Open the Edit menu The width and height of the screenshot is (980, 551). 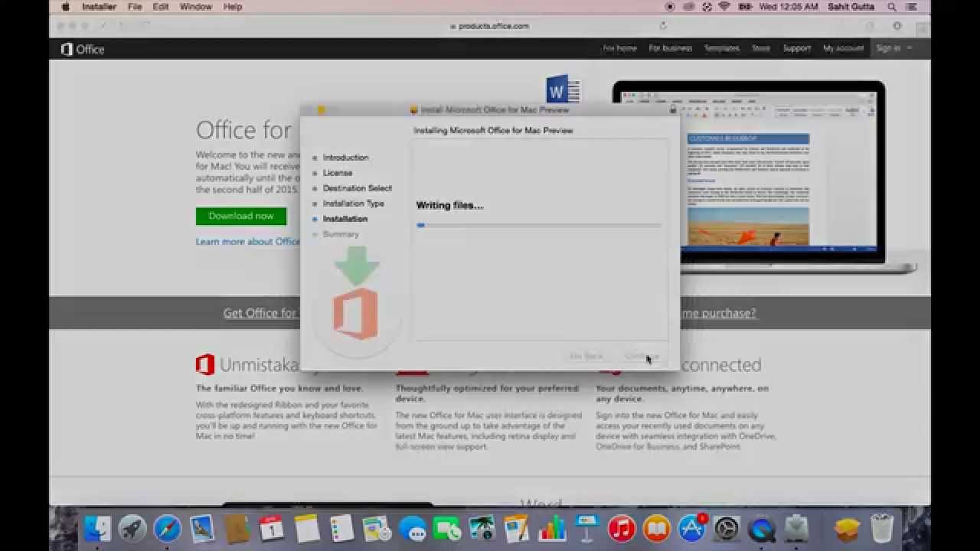coord(161,7)
